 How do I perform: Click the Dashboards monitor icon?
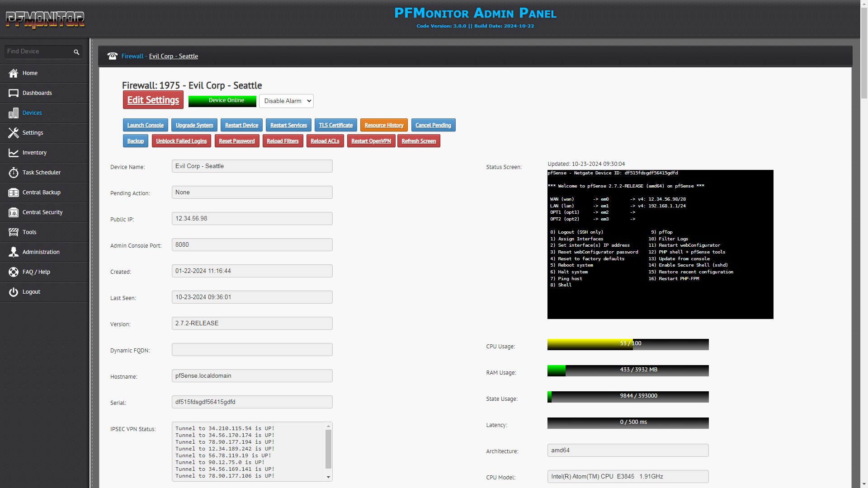pos(14,93)
